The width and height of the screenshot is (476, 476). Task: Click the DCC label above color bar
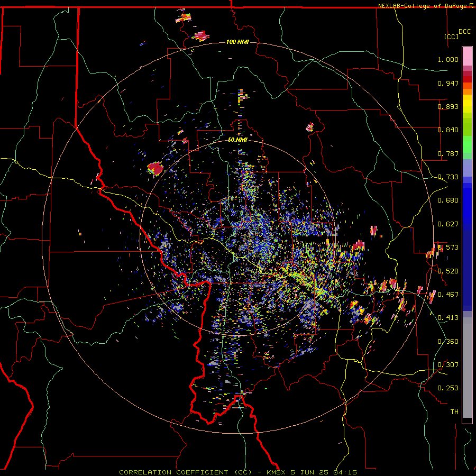click(465, 32)
